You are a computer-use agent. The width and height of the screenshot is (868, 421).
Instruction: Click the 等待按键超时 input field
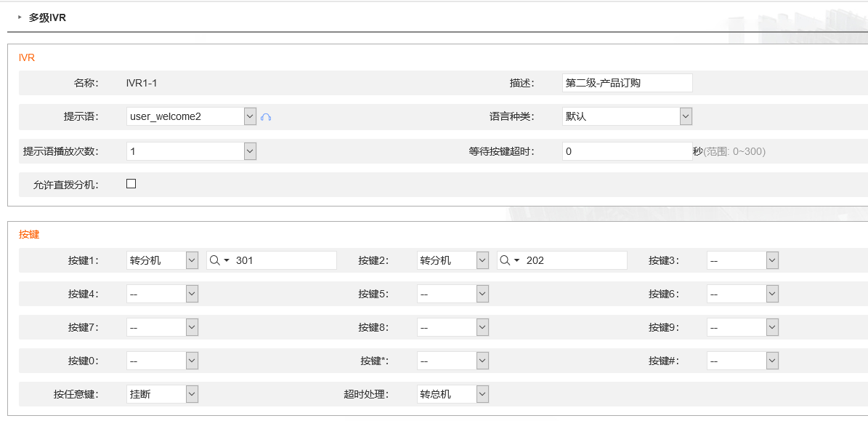pos(627,151)
